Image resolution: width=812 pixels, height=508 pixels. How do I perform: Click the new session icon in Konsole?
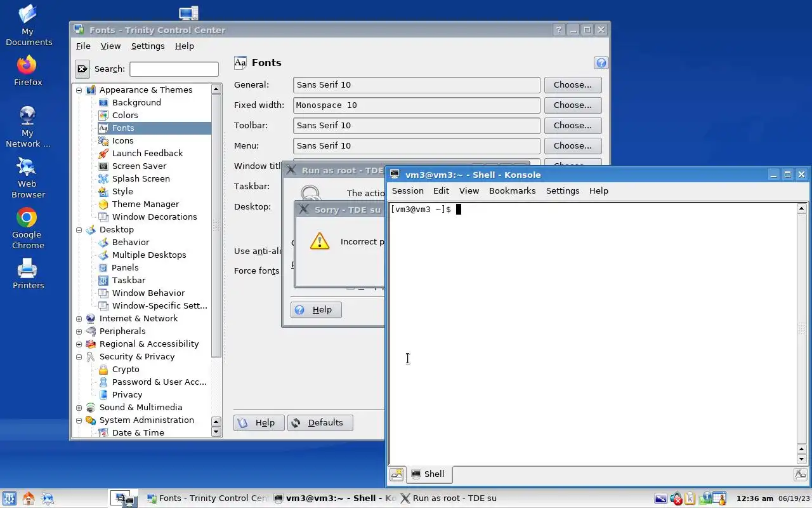tap(396, 474)
